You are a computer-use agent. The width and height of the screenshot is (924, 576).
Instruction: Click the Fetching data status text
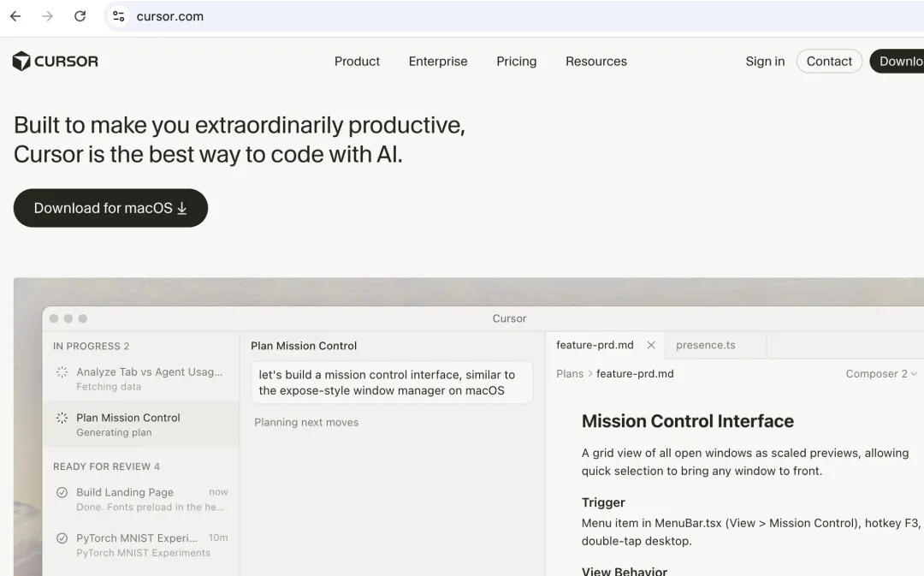click(x=109, y=387)
